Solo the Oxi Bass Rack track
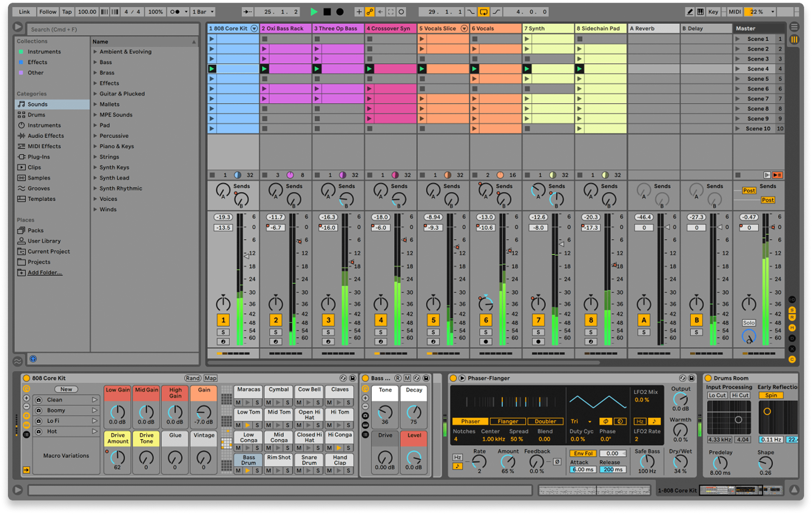The image size is (812, 514). (x=276, y=332)
